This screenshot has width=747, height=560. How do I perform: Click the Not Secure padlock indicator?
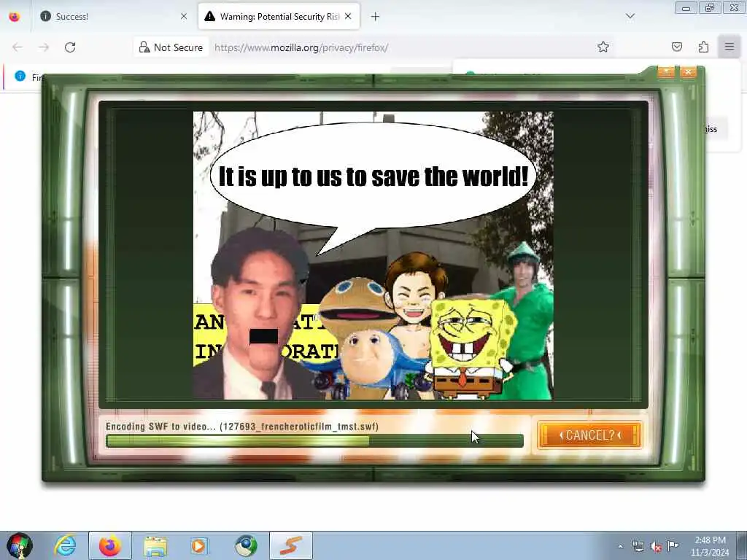click(x=171, y=47)
